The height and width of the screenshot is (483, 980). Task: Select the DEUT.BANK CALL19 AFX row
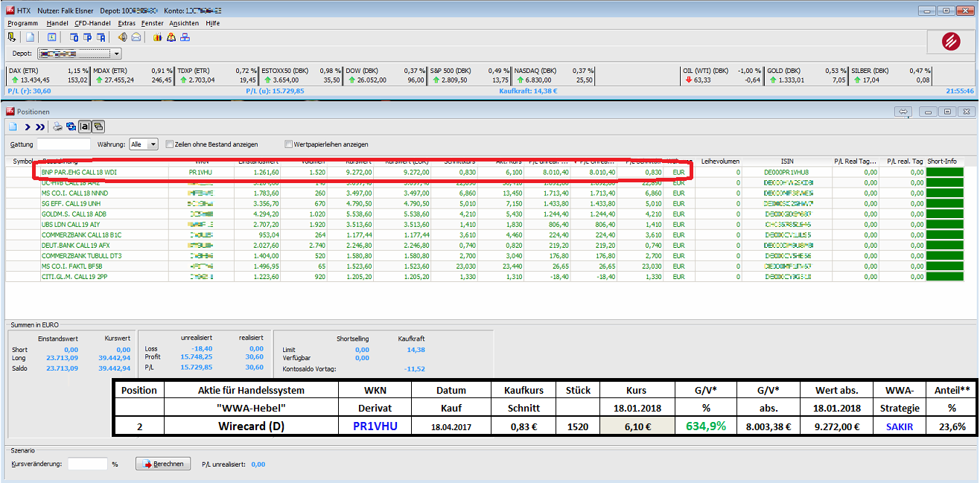(486, 245)
